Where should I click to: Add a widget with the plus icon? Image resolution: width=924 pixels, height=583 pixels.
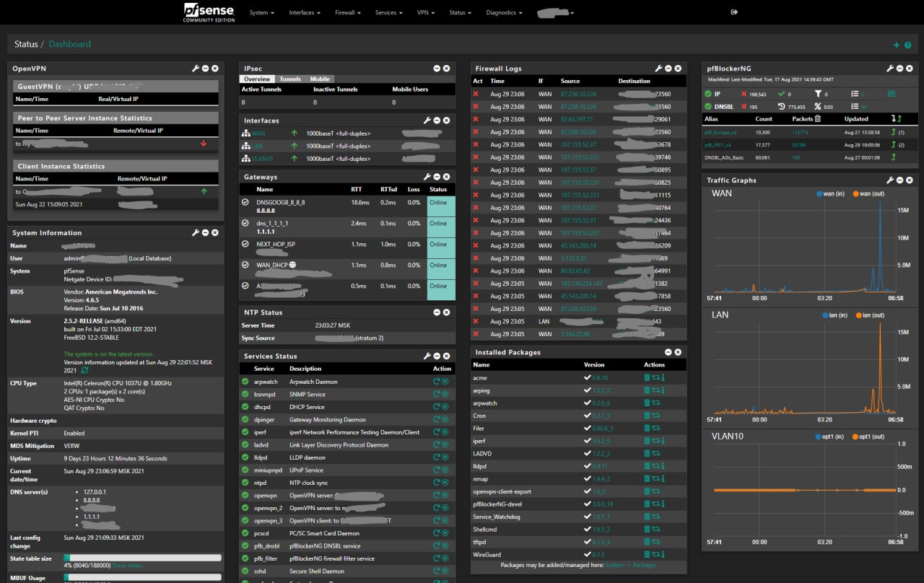click(897, 45)
